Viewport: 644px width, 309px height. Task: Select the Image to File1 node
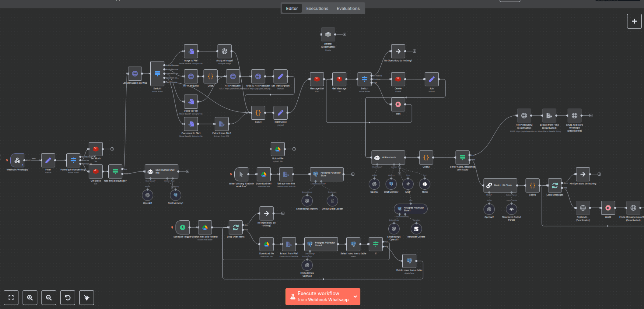tap(191, 51)
